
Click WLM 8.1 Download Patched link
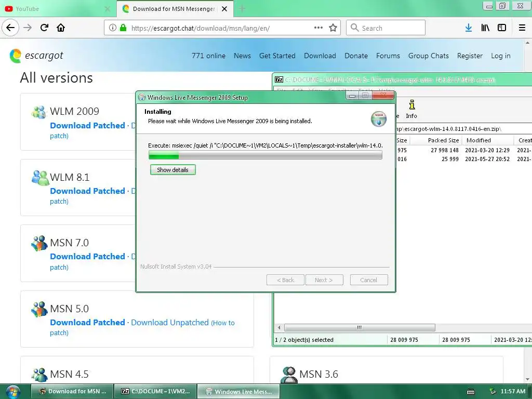tap(87, 191)
